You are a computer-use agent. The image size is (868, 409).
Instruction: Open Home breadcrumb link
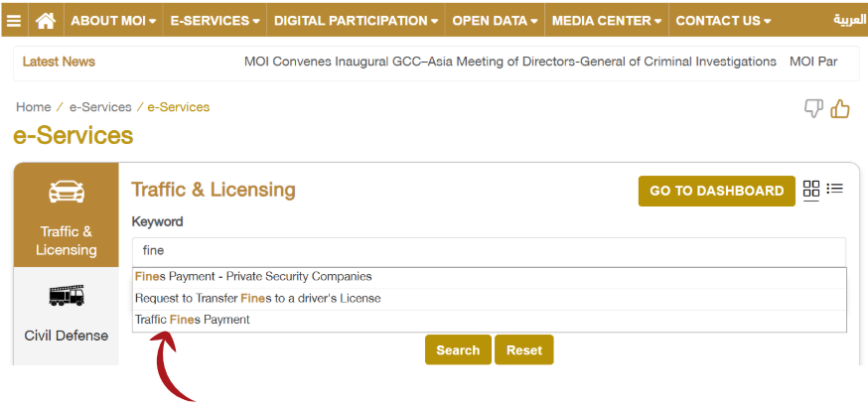[33, 107]
